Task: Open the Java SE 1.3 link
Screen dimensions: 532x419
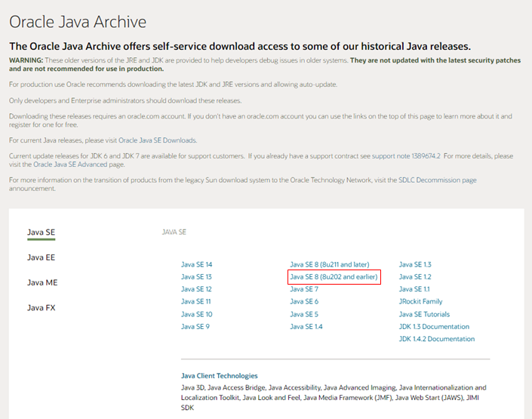Action: [x=415, y=264]
